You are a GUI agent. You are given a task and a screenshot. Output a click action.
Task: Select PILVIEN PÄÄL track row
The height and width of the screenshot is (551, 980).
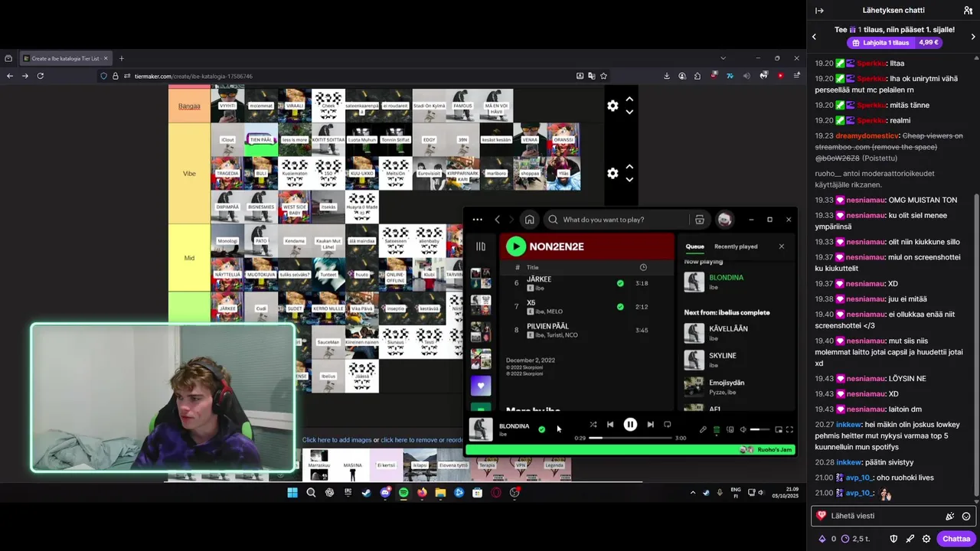(x=586, y=331)
